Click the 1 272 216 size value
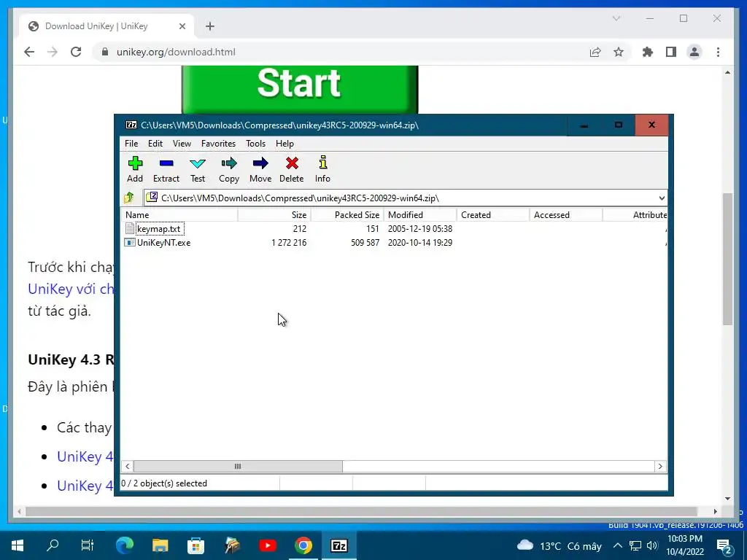The width and height of the screenshot is (747, 560). point(289,242)
